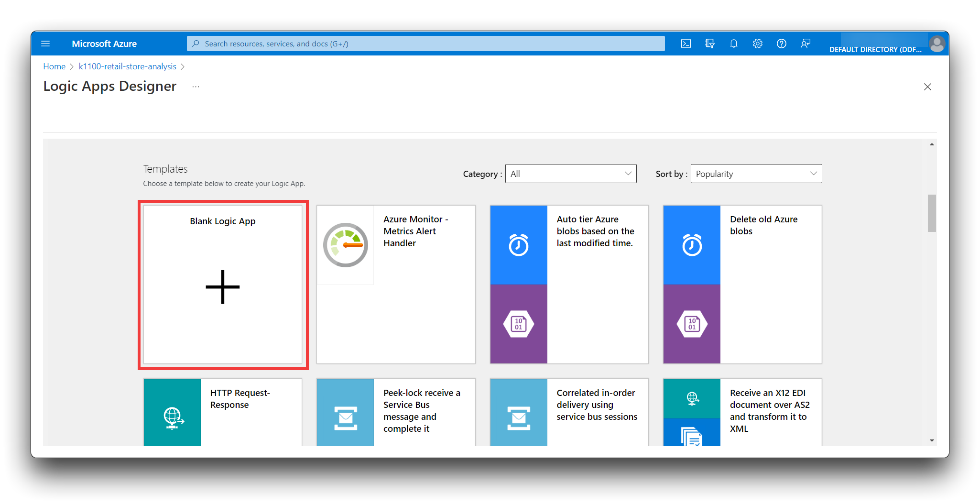Image resolution: width=980 pixels, height=504 pixels.
Task: Click the search magnifier icon in the top bar
Action: point(196,44)
